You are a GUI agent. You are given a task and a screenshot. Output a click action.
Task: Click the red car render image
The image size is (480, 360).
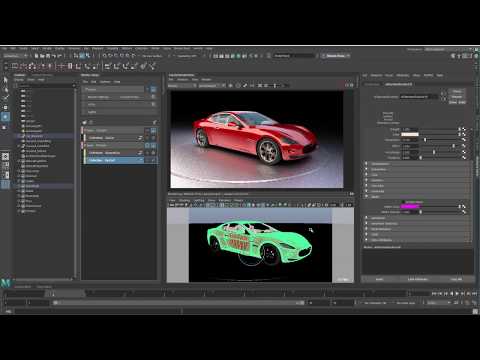257,139
